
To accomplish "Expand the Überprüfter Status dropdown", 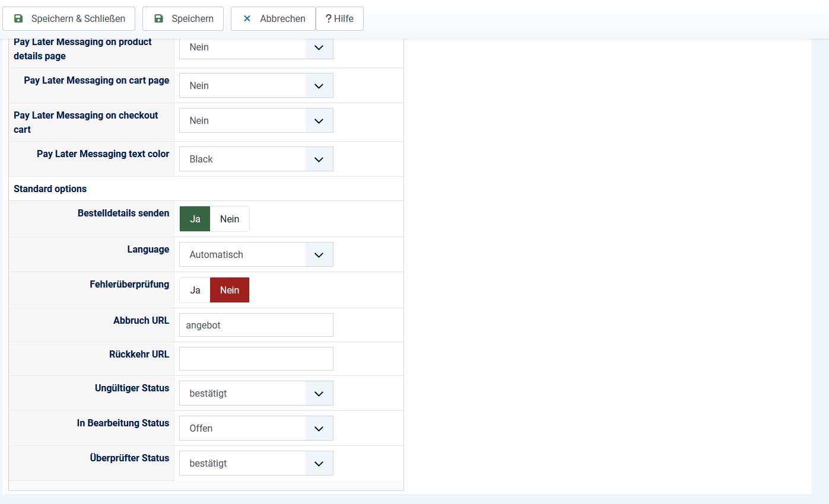I will click(256, 463).
